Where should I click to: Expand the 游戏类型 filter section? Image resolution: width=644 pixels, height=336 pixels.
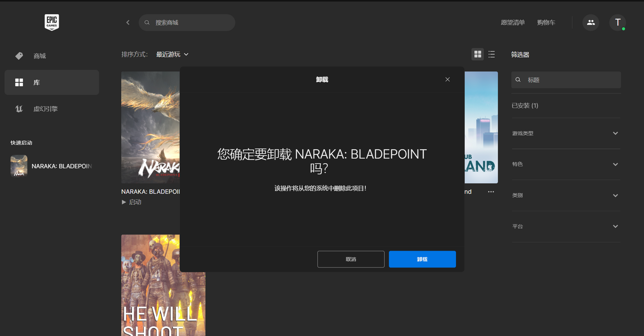coord(565,133)
